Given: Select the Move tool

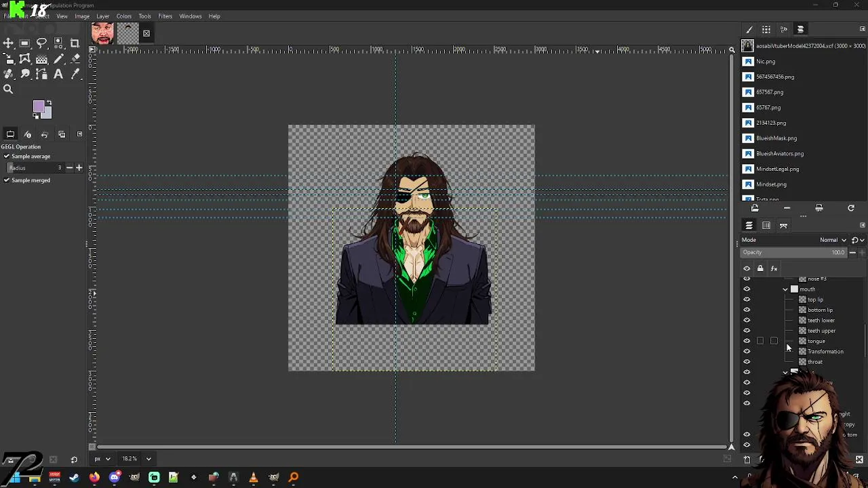Looking at the screenshot, I should click(8, 43).
